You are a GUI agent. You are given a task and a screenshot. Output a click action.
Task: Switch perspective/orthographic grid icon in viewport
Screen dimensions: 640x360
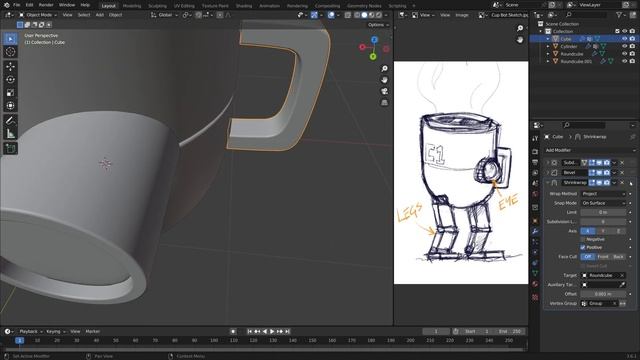pos(384,103)
